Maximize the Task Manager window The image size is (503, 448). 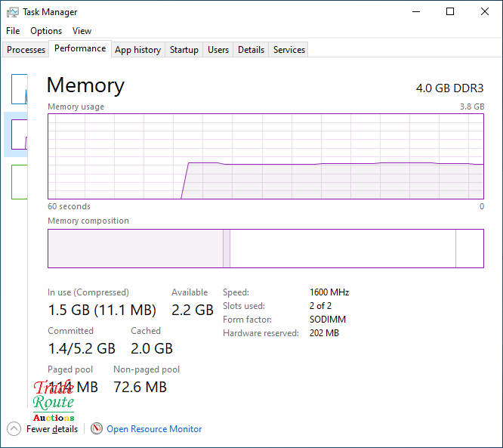click(x=450, y=12)
